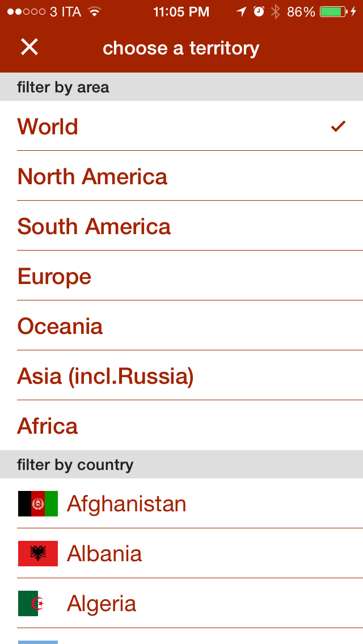This screenshot has height=644, width=363.
Task: Select Albania from country list
Action: pyautogui.click(x=104, y=553)
